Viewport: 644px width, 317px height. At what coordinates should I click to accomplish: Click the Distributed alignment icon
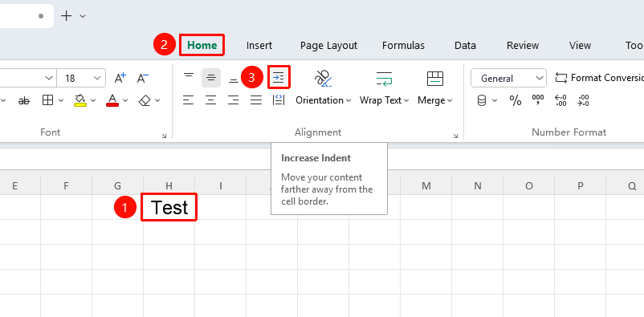pos(279,100)
